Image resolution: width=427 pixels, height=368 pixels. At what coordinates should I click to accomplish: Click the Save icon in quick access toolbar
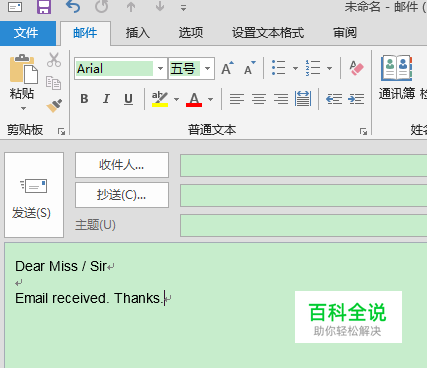[44, 7]
